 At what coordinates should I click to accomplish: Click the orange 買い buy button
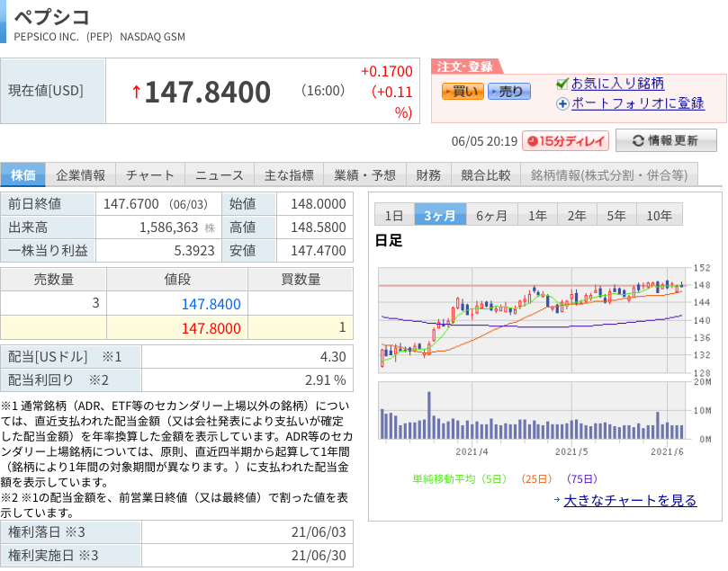pos(463,92)
